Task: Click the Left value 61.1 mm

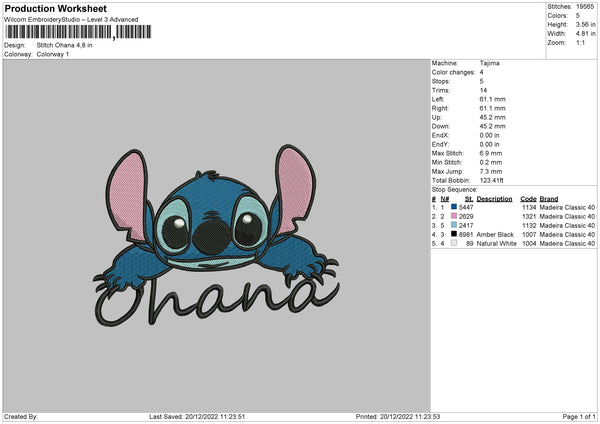Action: coord(492,99)
